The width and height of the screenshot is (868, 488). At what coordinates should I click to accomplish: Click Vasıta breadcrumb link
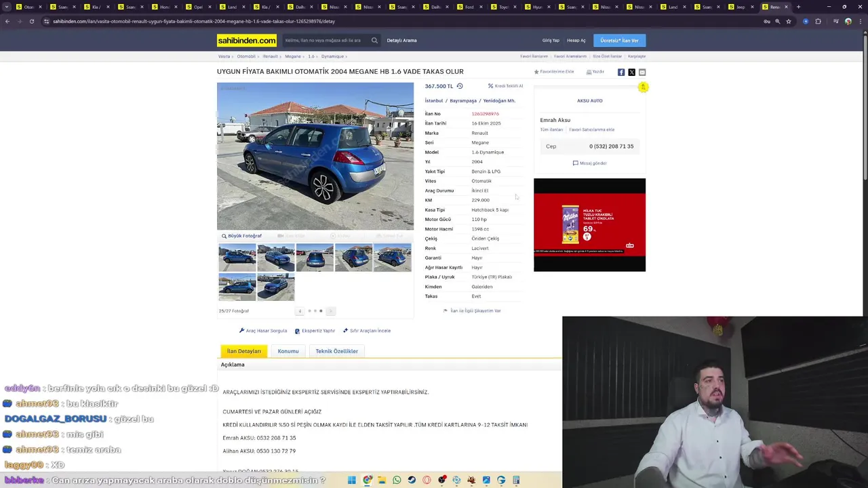click(x=224, y=56)
